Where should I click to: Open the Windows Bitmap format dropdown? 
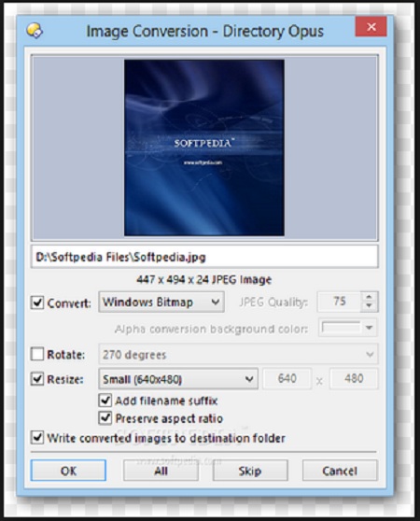(x=161, y=302)
